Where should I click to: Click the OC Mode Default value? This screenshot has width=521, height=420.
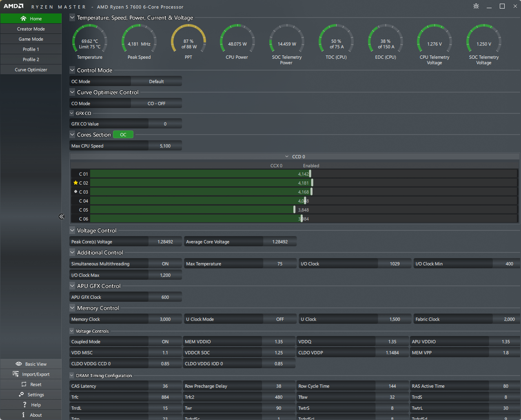pyautogui.click(x=156, y=82)
